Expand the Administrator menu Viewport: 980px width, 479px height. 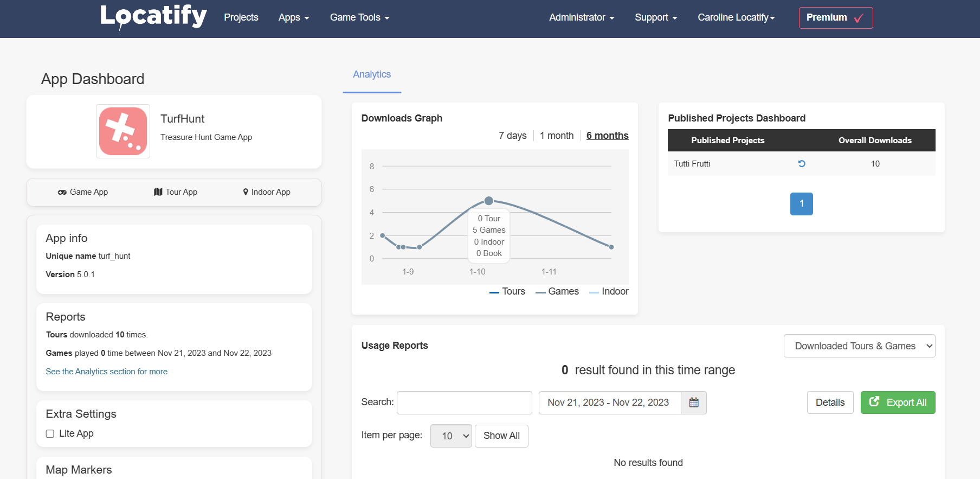(582, 17)
